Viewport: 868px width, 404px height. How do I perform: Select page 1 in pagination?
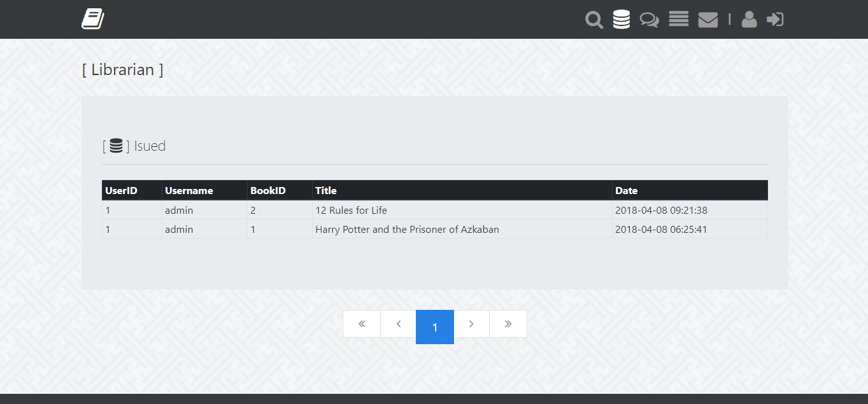435,327
